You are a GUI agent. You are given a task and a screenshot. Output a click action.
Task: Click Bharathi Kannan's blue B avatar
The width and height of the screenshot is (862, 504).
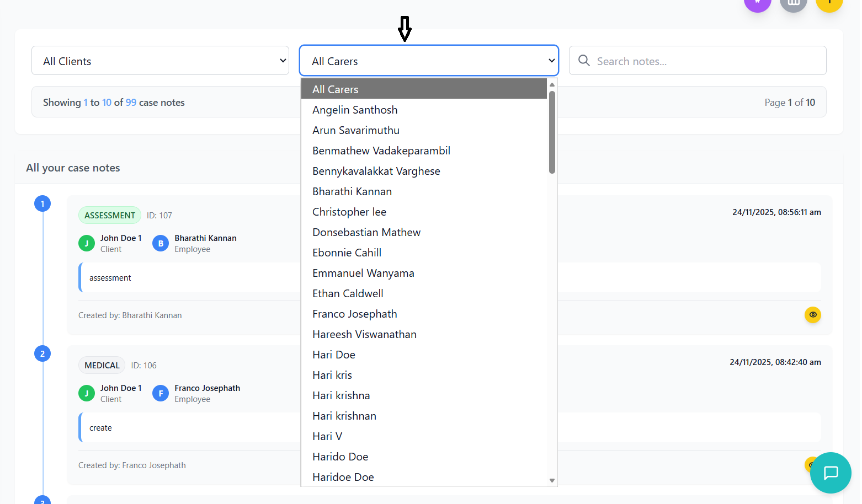161,243
